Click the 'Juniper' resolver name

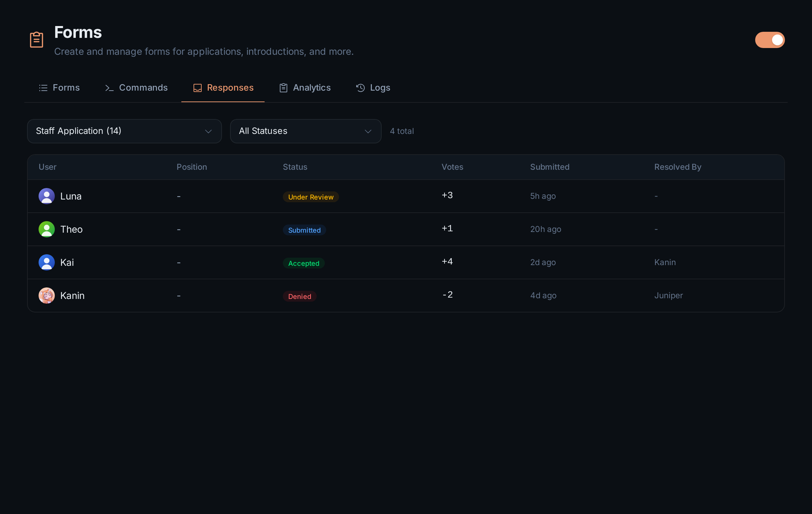(669, 296)
